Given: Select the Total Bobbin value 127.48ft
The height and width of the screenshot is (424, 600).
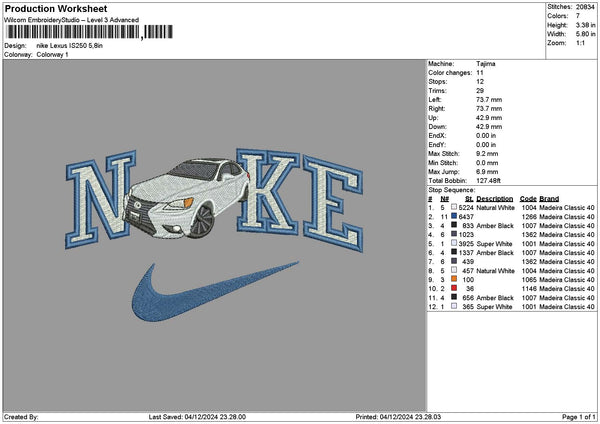Looking at the screenshot, I should 488,181.
